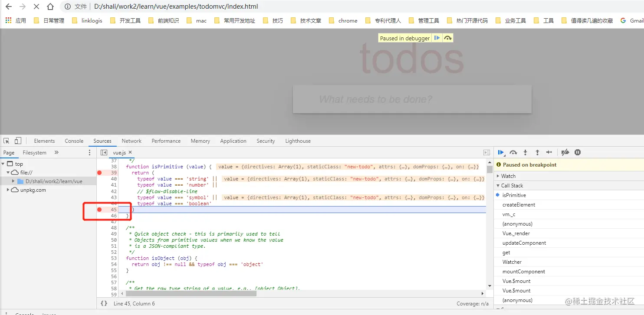Toggle the device toolbar icon

point(18,141)
